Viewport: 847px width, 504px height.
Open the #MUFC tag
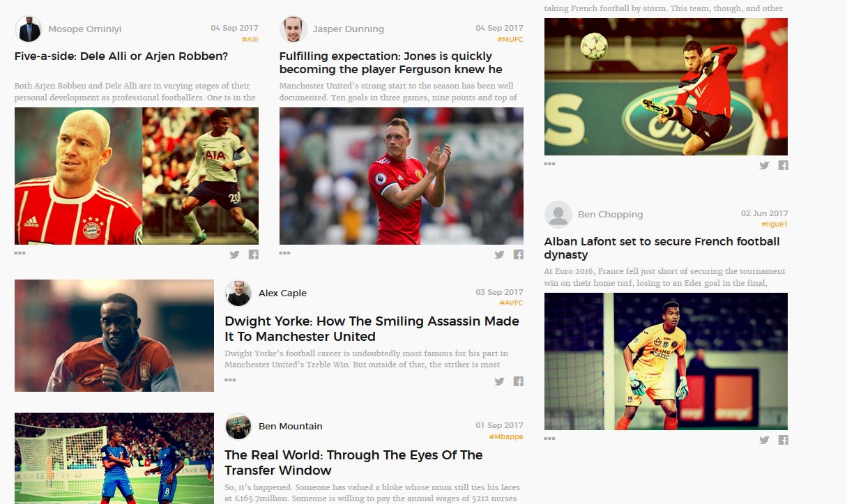click(x=511, y=40)
